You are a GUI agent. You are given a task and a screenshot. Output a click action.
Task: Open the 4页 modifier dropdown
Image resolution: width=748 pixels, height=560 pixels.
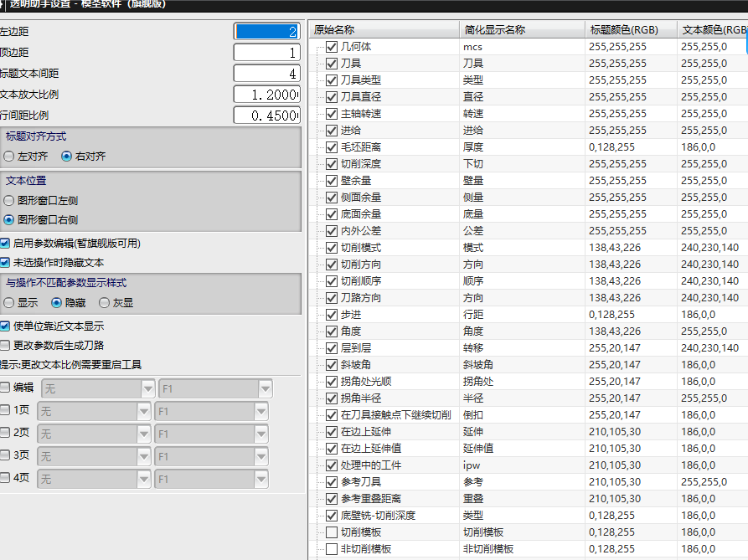pos(95,479)
